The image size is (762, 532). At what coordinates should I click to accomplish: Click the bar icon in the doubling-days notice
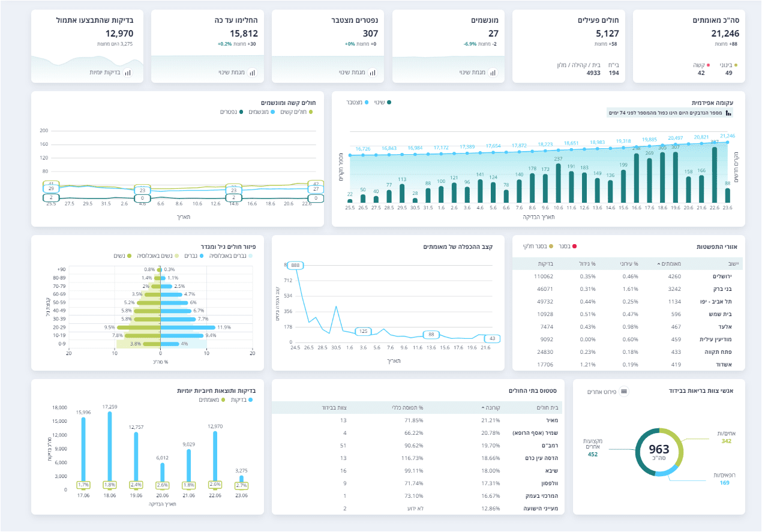coord(729,113)
